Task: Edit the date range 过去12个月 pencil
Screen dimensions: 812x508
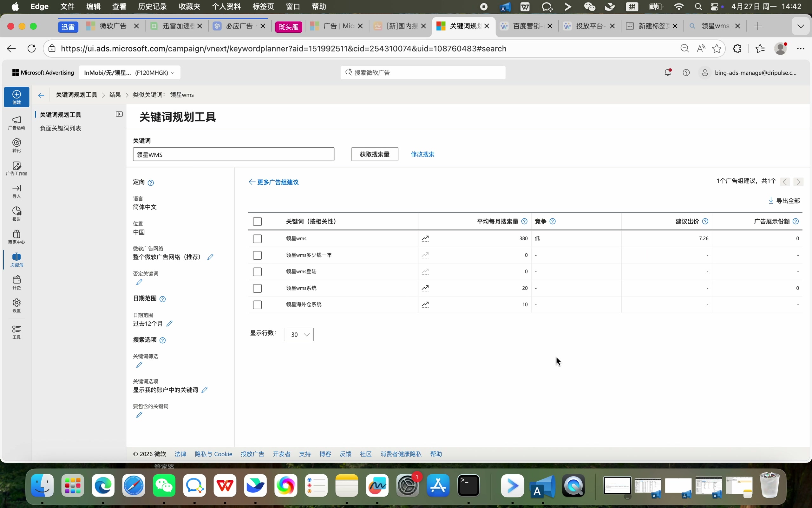Action: pyautogui.click(x=169, y=324)
